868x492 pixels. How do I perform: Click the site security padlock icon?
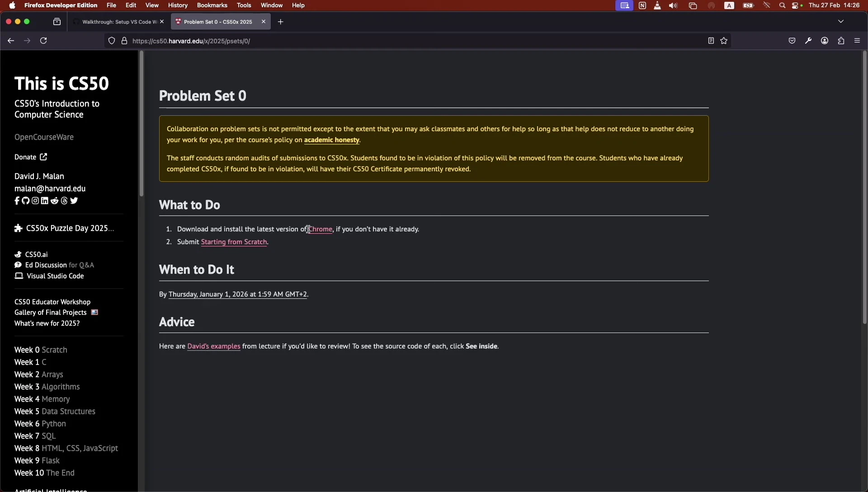pos(124,41)
